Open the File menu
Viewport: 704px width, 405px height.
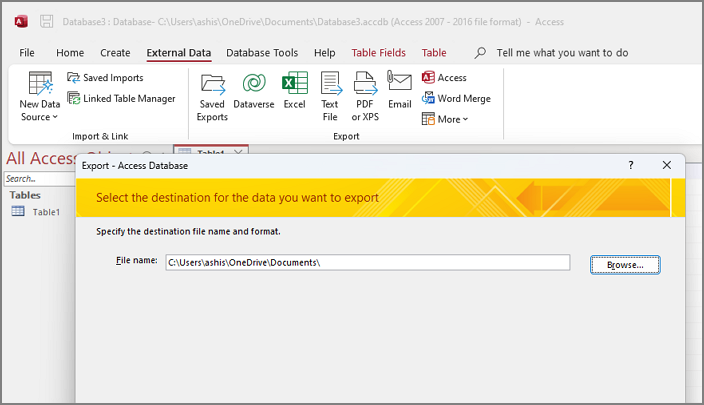click(x=27, y=52)
